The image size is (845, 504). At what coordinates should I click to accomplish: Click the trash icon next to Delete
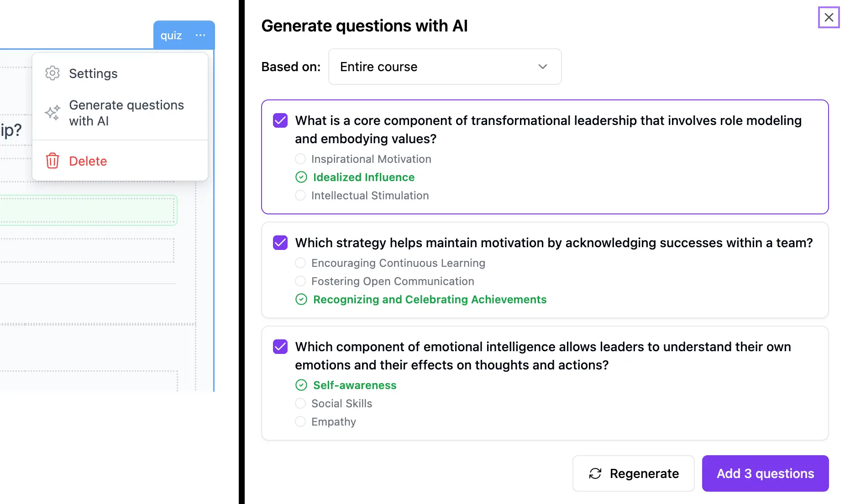(52, 161)
